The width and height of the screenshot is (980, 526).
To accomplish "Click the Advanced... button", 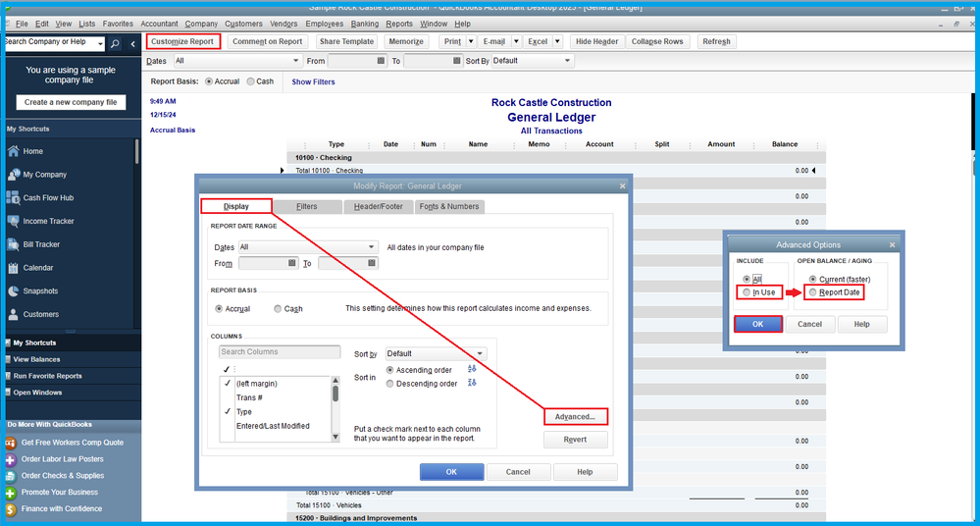I will pos(575,416).
